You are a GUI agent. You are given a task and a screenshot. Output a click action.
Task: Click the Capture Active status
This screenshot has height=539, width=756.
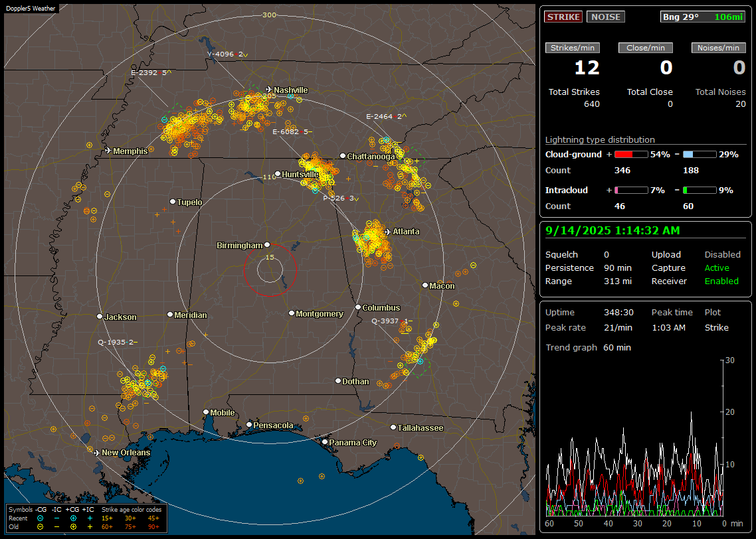coord(717,268)
